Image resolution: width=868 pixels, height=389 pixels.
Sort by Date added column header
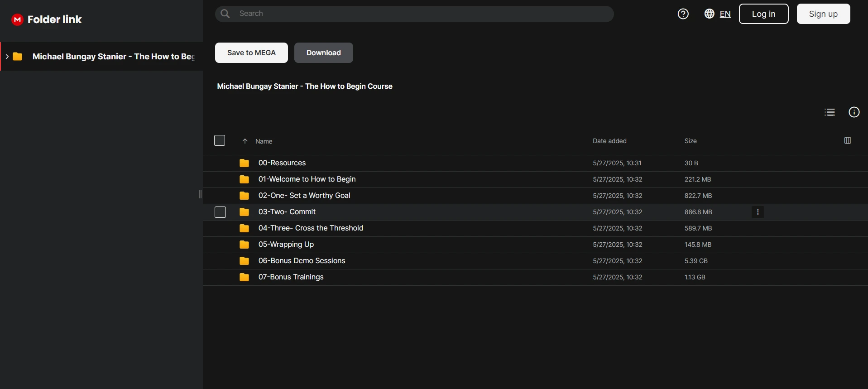pyautogui.click(x=609, y=141)
